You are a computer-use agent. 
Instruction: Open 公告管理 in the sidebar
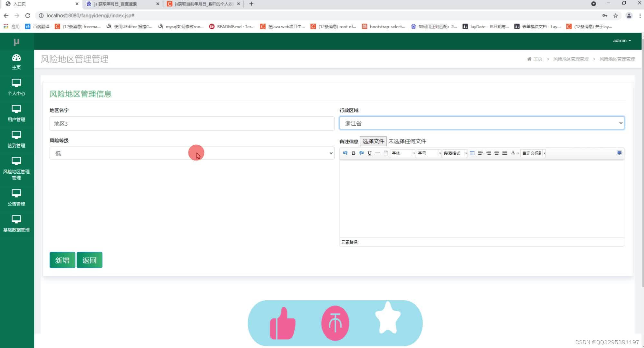(16, 198)
